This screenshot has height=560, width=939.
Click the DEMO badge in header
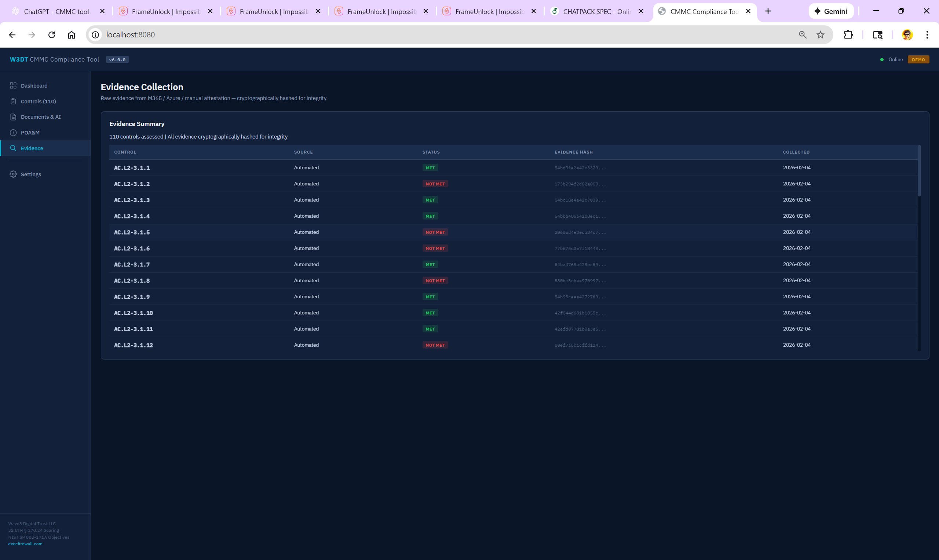pos(918,60)
